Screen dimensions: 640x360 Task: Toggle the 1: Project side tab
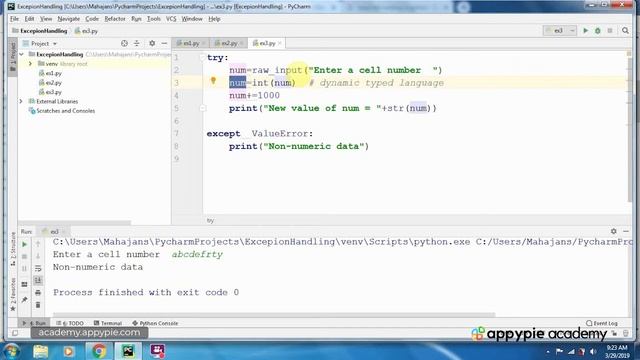click(x=13, y=58)
